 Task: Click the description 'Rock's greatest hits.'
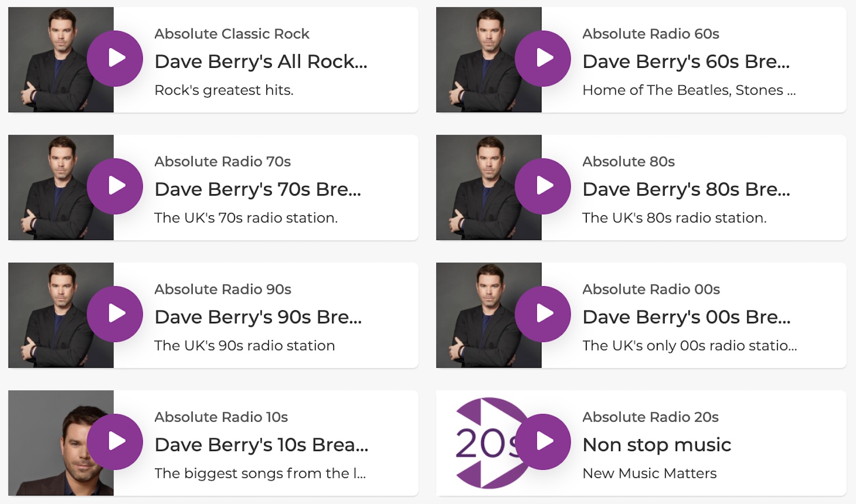point(224,90)
